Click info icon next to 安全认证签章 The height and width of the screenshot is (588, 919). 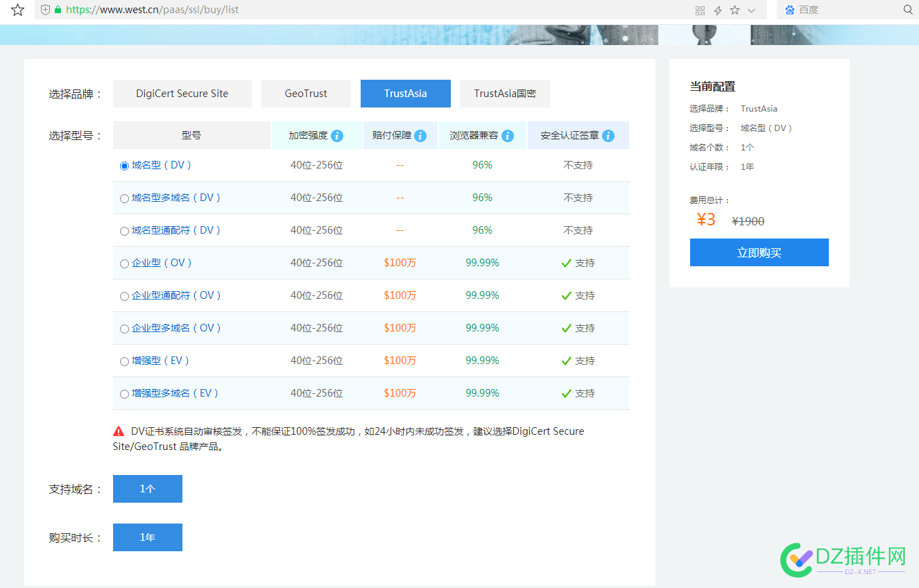pos(608,136)
